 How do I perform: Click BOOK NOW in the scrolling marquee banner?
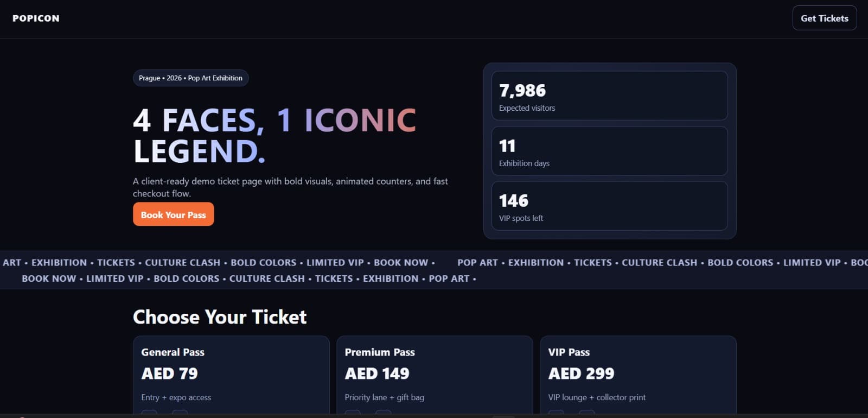(x=401, y=262)
